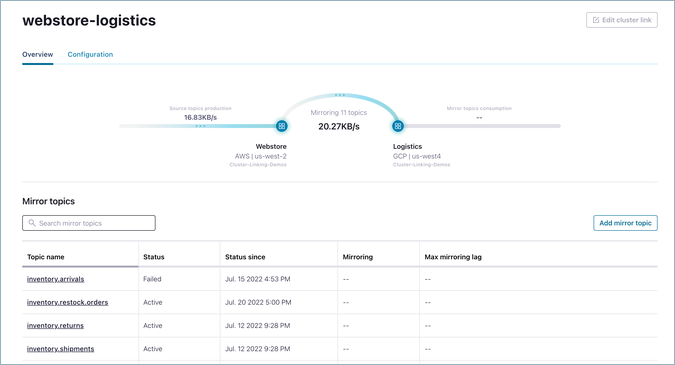Click the 16.83KB/s source production value
Viewport: 675px width, 365px height.
pos(201,117)
